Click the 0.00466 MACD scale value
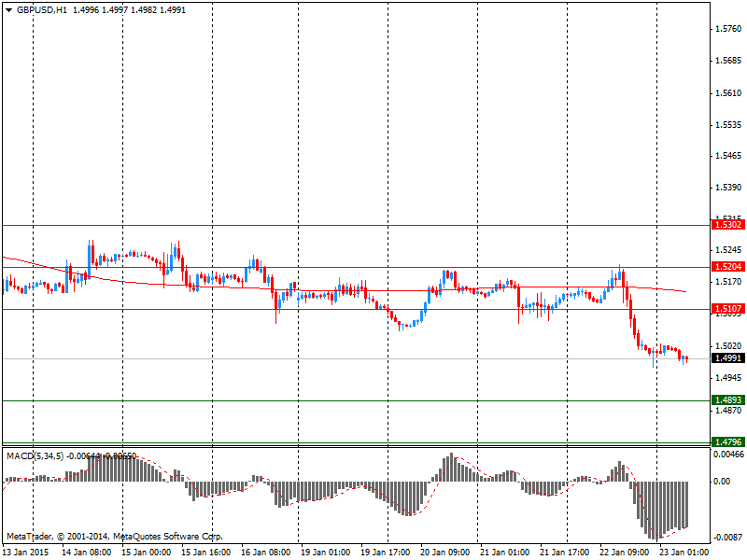747x560 pixels. tap(728, 455)
